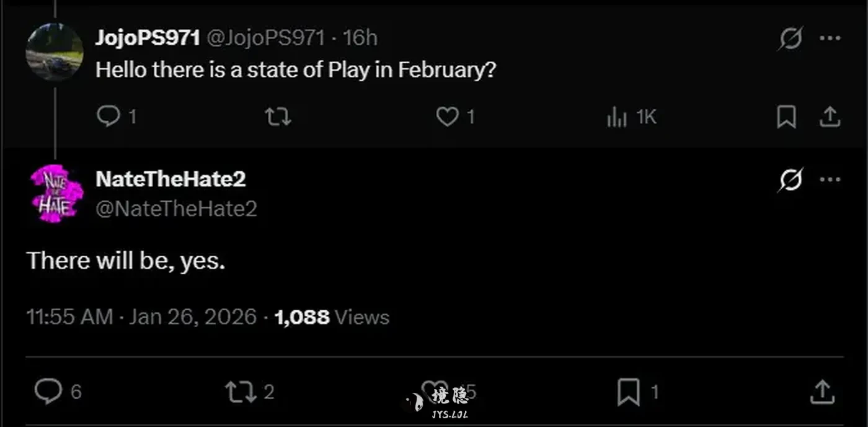
Task: View analytics for JojoPS971's tweet
Action: (x=617, y=117)
